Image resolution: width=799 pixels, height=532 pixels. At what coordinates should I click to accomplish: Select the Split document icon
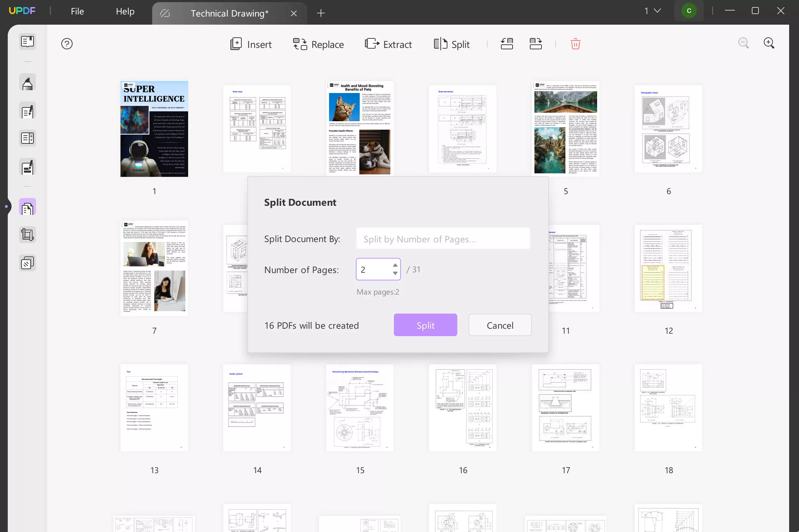pyautogui.click(x=452, y=43)
